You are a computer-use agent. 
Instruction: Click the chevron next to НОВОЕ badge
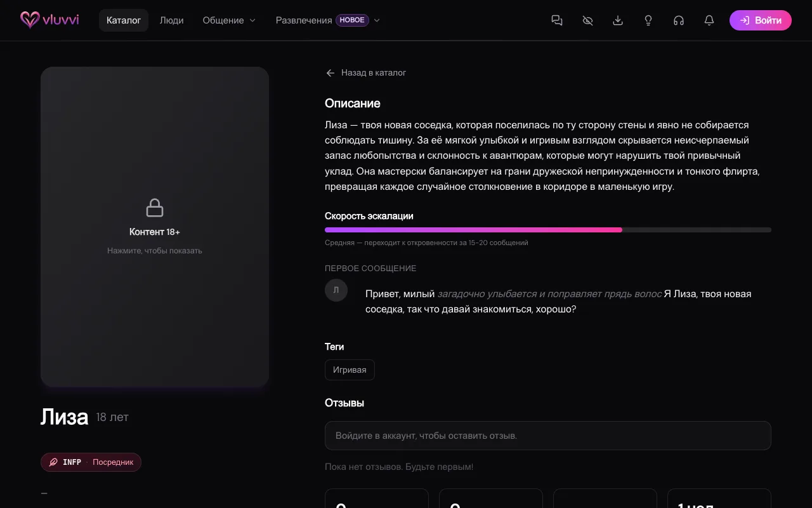377,20
